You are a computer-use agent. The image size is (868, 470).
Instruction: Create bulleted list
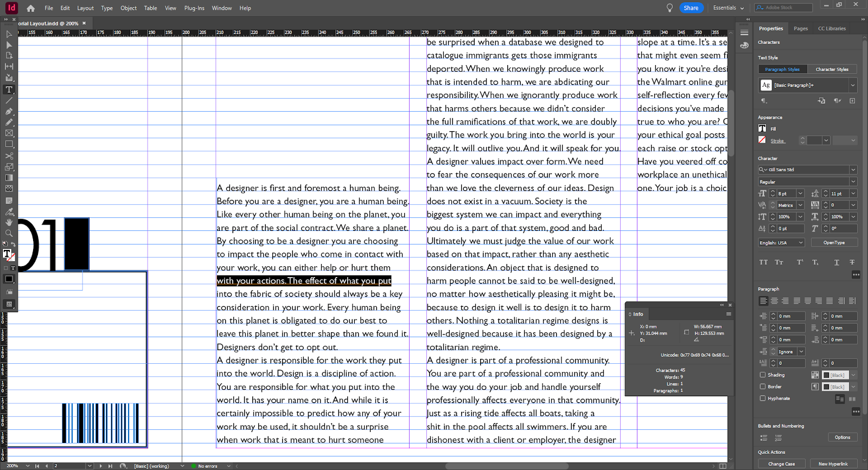(764, 437)
